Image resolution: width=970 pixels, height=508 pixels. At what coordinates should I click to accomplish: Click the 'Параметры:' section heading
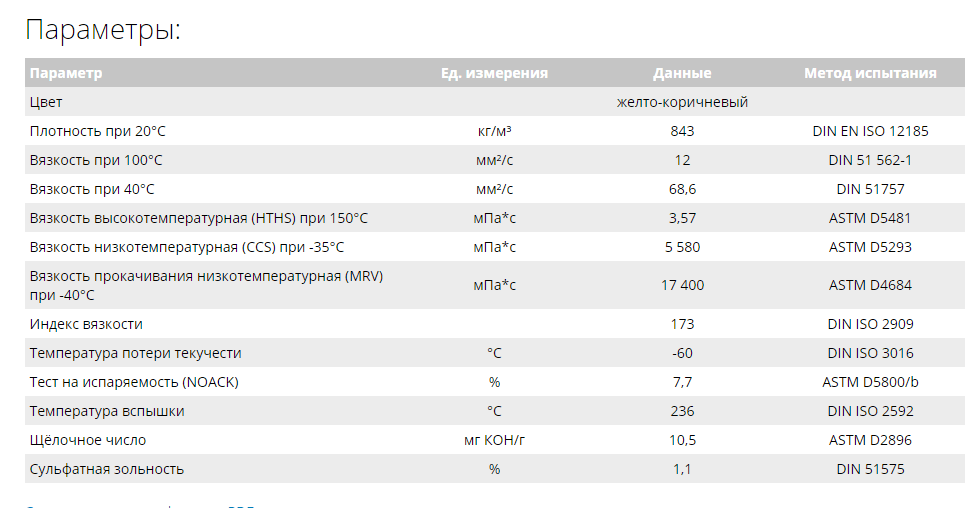point(103,30)
